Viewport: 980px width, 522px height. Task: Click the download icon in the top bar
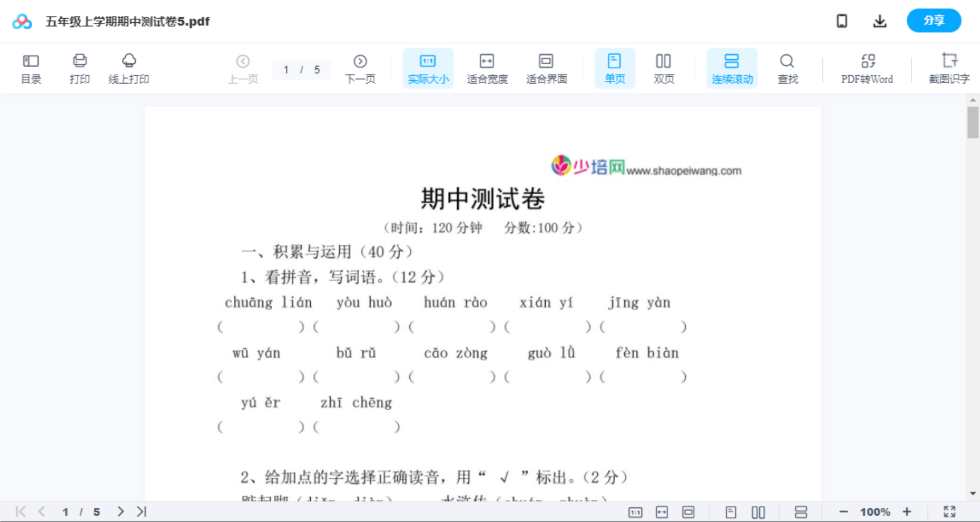879,20
